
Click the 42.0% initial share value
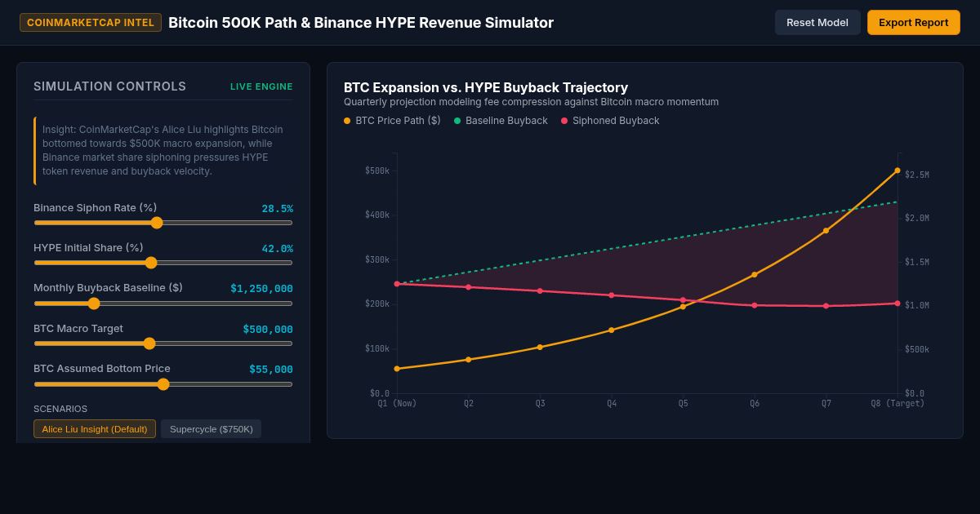click(x=277, y=249)
